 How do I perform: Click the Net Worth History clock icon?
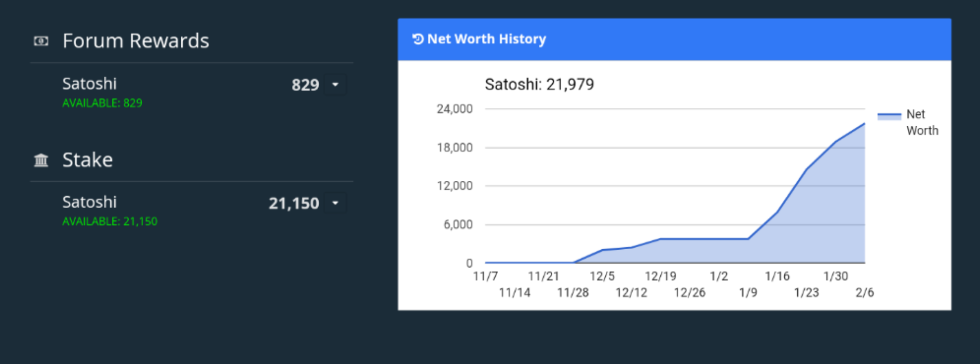point(418,39)
